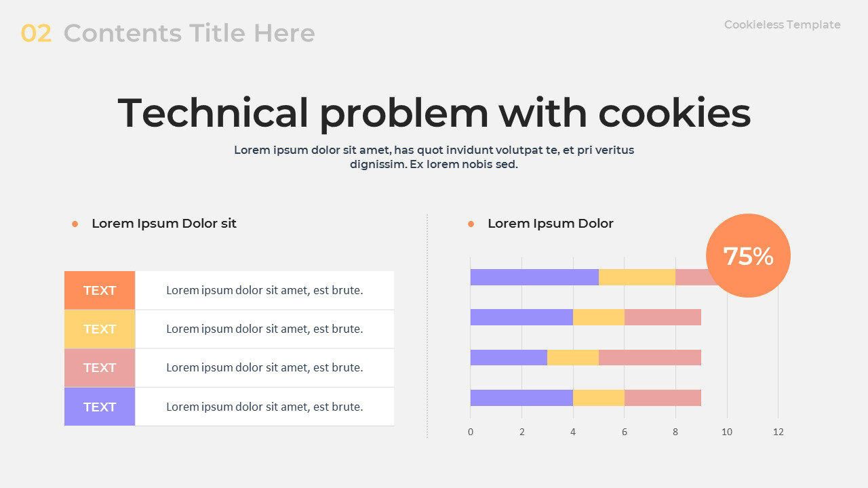This screenshot has width=868, height=488.
Task: Select the last table row description text
Action: 264,407
